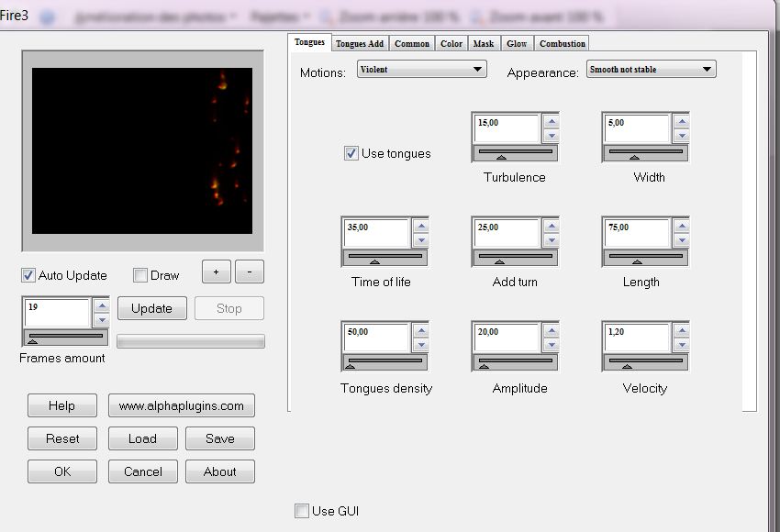Click the Frames amount slider

[x=66, y=338]
